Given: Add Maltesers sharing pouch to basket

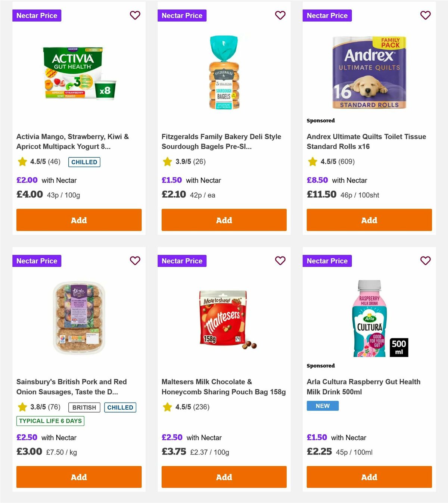Looking at the screenshot, I should (x=224, y=477).
